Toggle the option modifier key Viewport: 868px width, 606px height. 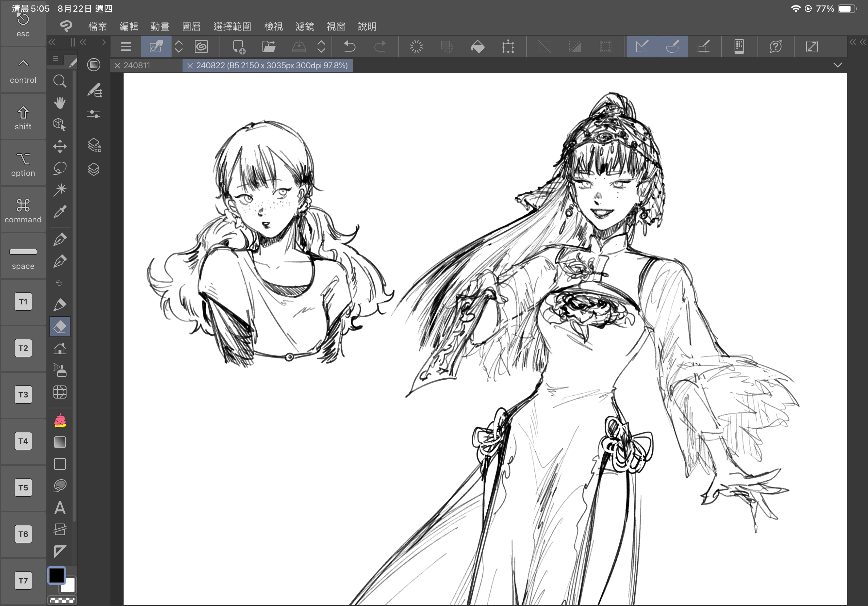tap(23, 163)
